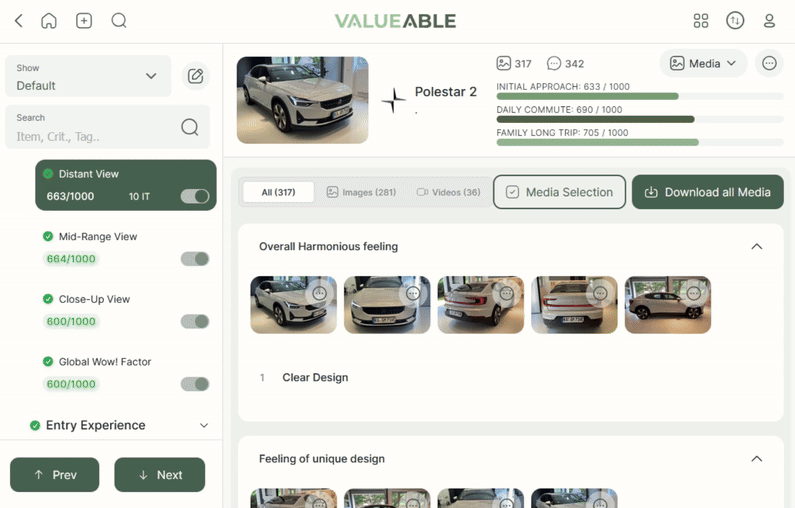
Task: Toggle the Distant View switch
Action: 195,196
